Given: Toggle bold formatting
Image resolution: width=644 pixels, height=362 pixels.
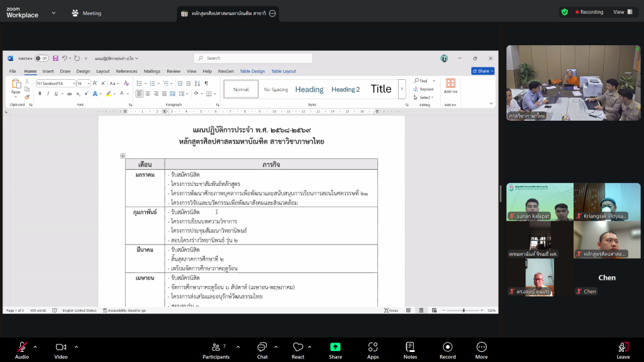Looking at the screenshot, I should [x=40, y=94].
